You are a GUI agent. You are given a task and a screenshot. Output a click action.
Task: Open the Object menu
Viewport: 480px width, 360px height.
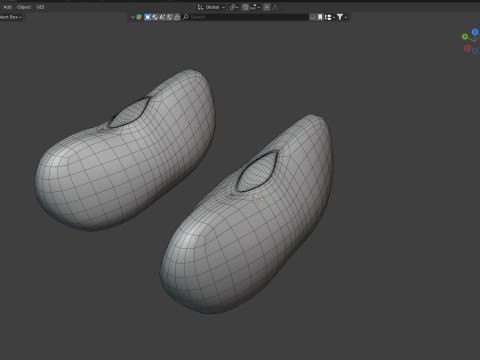click(x=24, y=7)
